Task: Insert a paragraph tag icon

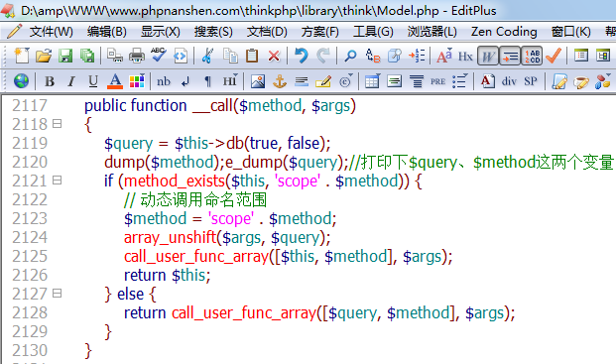Action: tap(207, 81)
